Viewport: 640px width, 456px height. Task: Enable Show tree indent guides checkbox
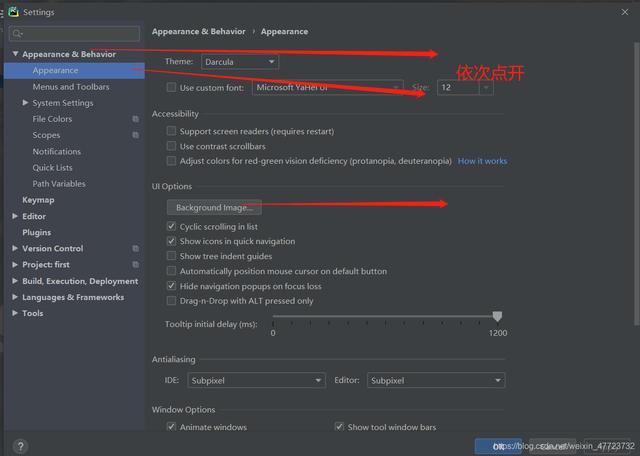172,256
